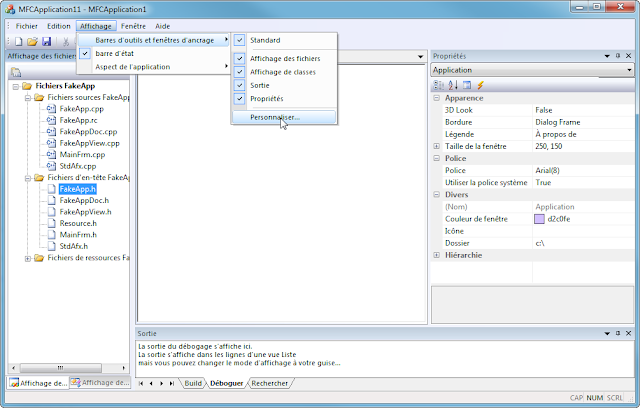Click the 3D Look False value
This screenshot has height=408, width=640.
(x=584, y=110)
